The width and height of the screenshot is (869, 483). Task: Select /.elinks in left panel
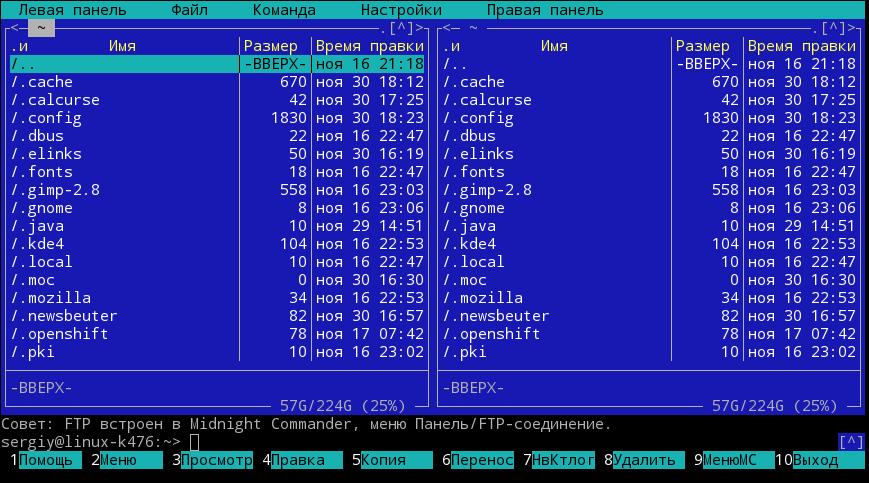217,154
